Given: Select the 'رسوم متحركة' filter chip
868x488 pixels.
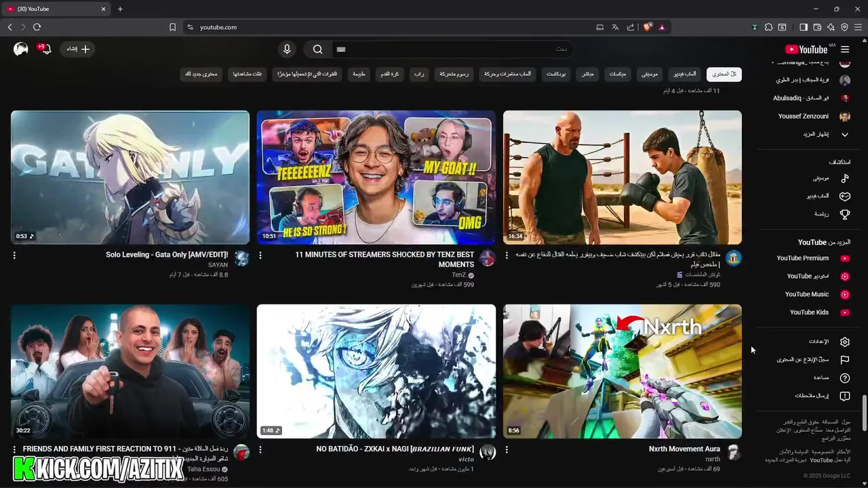Looking at the screenshot, I should point(455,74).
